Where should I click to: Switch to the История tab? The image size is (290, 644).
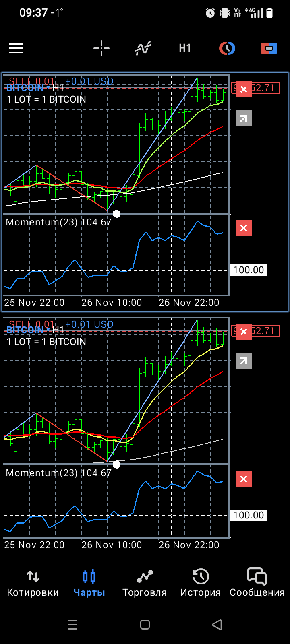(x=201, y=584)
